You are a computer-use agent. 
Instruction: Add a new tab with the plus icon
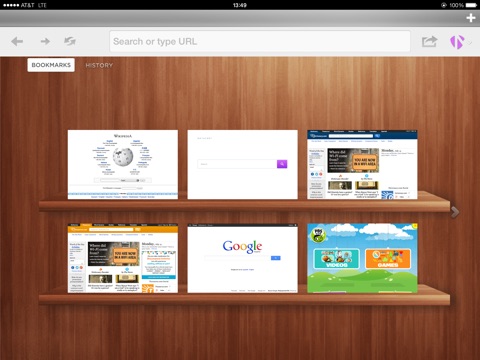coord(471,18)
